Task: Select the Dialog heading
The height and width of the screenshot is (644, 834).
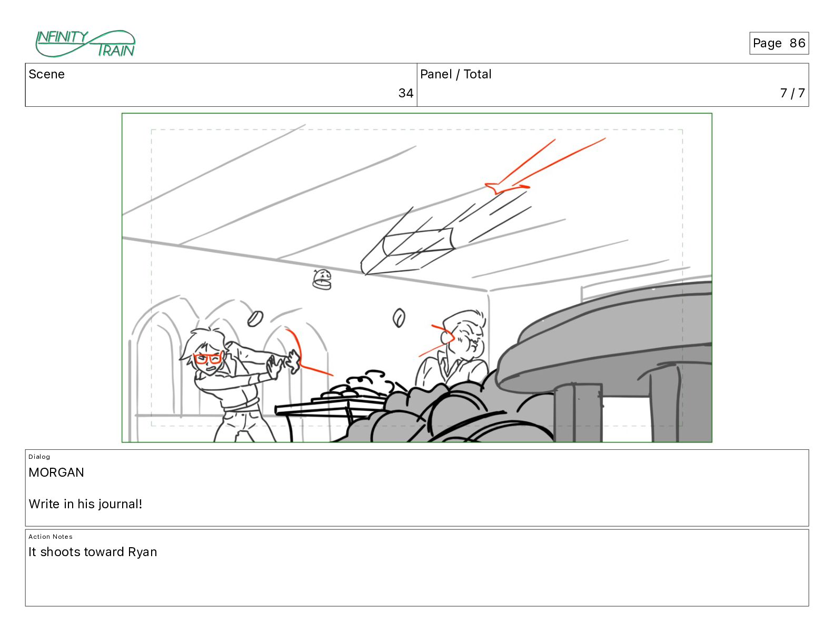Action: click(39, 457)
